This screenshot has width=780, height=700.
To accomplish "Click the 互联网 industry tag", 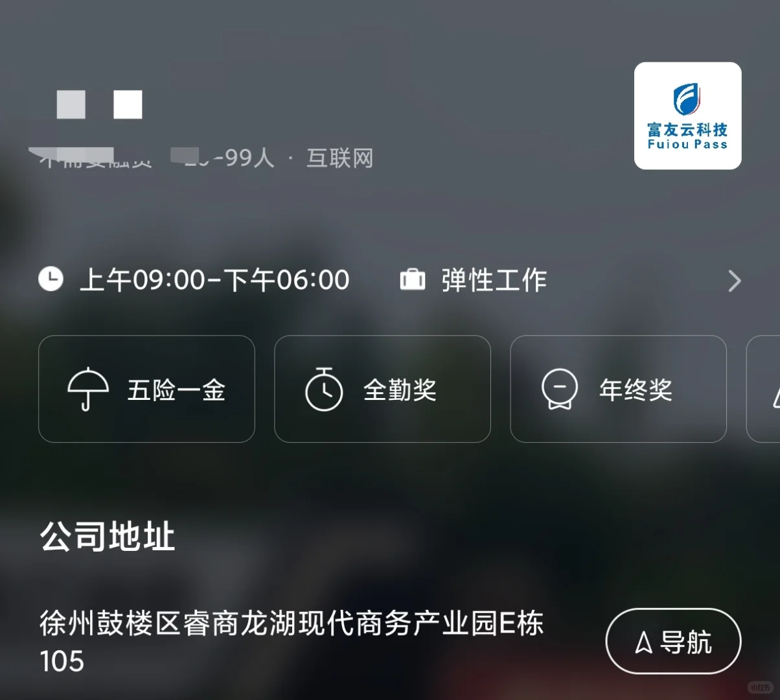I will coord(339,158).
